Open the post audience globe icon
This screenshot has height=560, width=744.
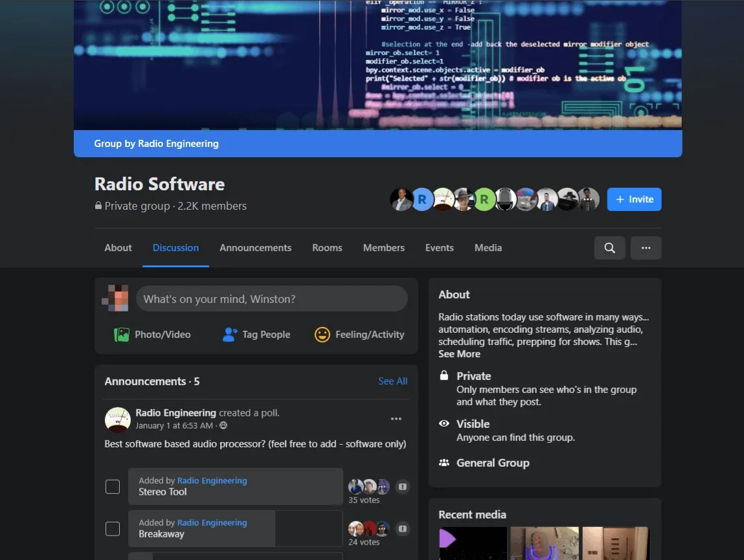223,425
